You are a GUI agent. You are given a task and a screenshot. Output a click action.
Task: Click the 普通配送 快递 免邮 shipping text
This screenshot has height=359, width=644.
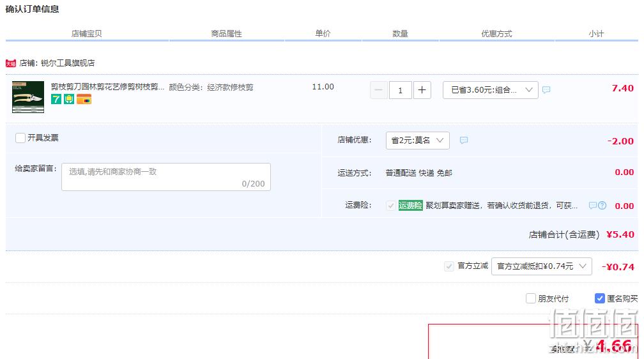(419, 173)
